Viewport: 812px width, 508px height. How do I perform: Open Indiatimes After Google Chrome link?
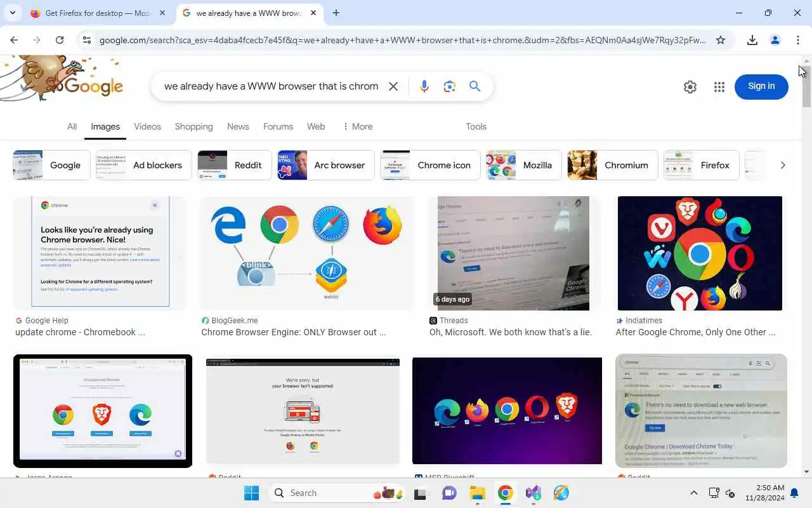tap(695, 332)
